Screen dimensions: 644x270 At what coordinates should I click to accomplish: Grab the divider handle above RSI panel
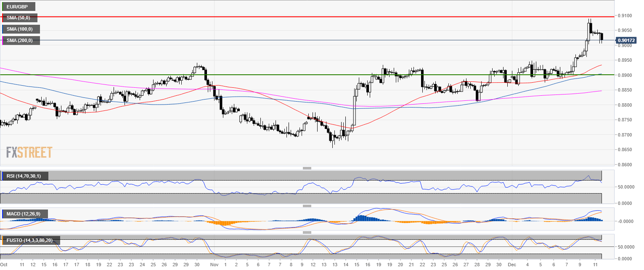click(x=307, y=168)
